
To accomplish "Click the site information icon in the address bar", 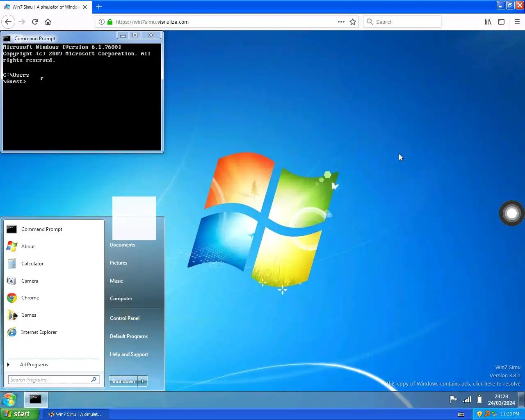I will (102, 22).
